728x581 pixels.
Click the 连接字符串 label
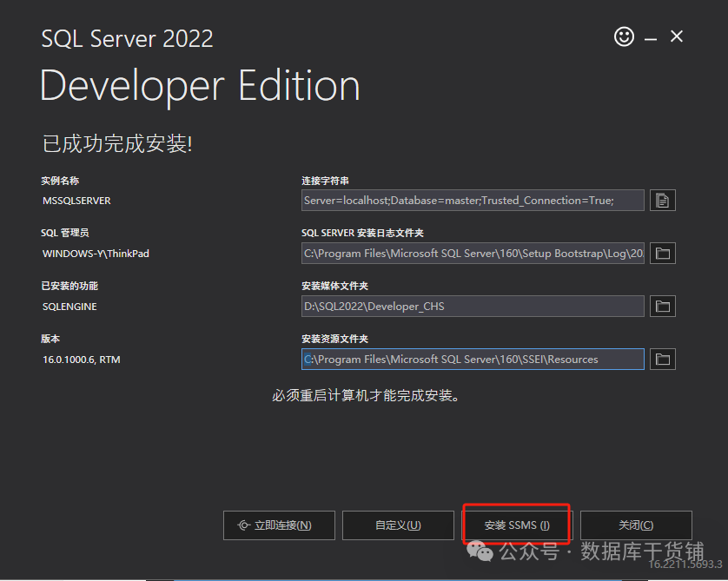325,181
